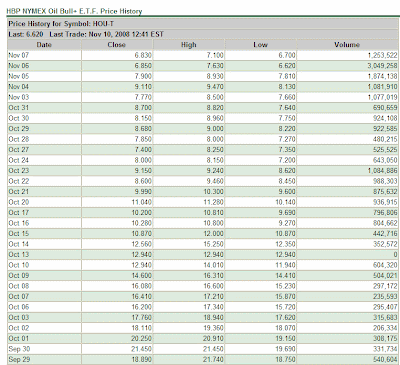Click high price 7.630

(x=215, y=66)
